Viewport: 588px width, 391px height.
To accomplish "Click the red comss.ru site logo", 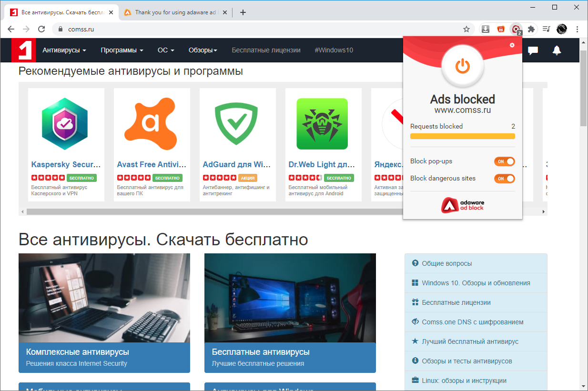I will [x=23, y=50].
